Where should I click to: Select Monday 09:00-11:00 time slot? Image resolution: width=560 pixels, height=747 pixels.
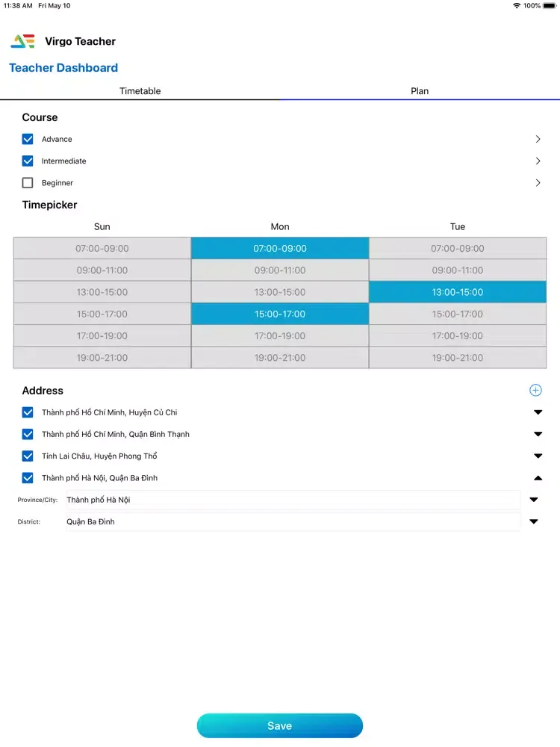pos(280,270)
